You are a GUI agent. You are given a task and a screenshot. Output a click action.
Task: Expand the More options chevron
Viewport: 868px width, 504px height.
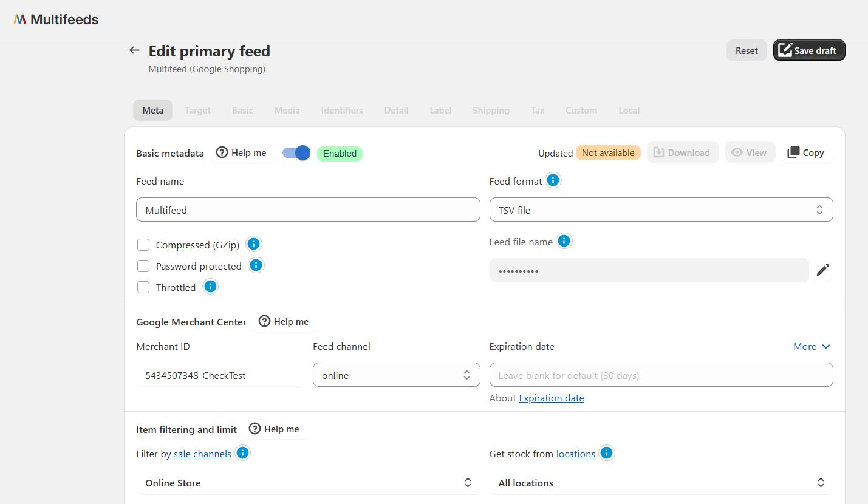point(812,346)
